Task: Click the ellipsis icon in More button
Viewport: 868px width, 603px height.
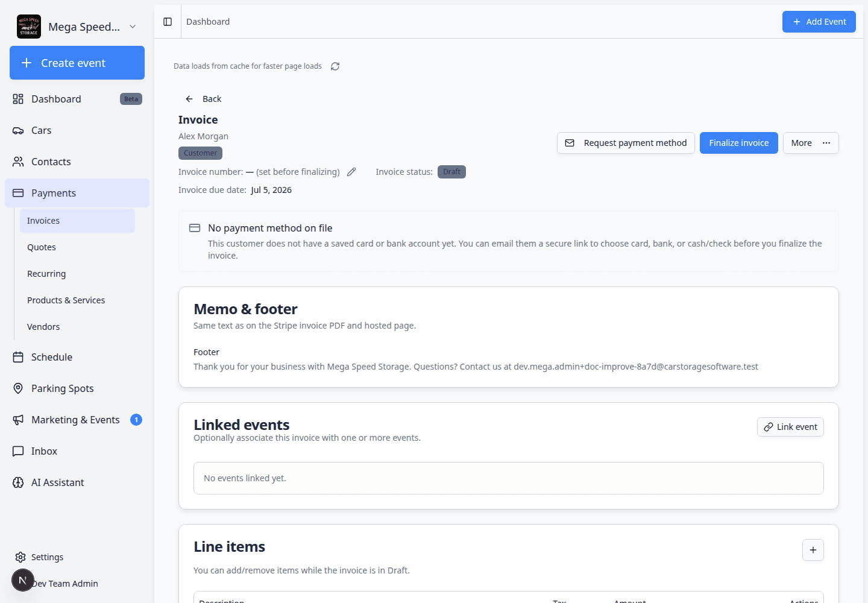Action: (826, 143)
